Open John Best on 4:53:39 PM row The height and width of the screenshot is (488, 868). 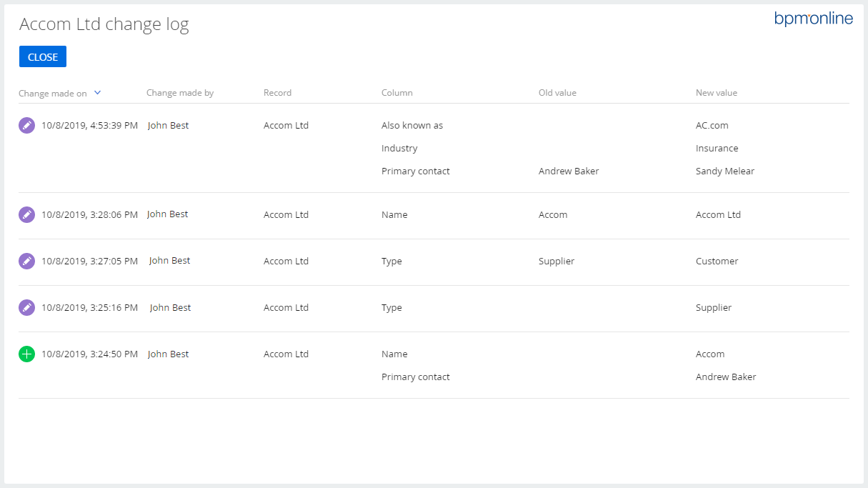tap(169, 125)
